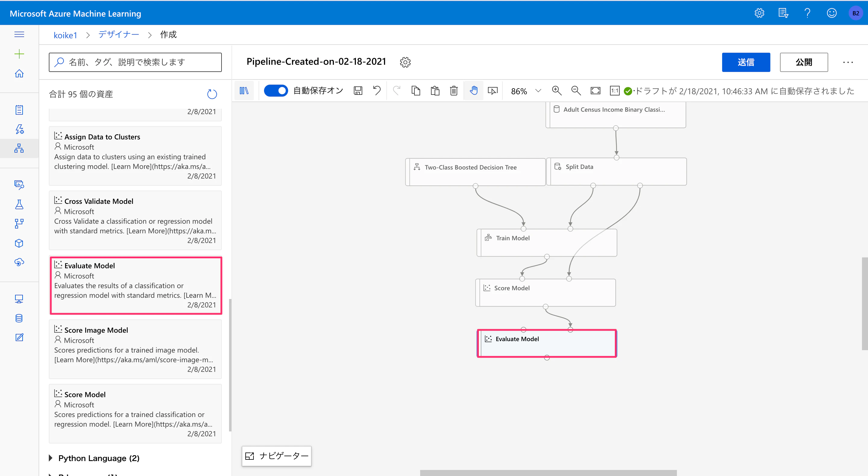Click the save (floppy disk) icon
The width and height of the screenshot is (868, 476).
358,91
